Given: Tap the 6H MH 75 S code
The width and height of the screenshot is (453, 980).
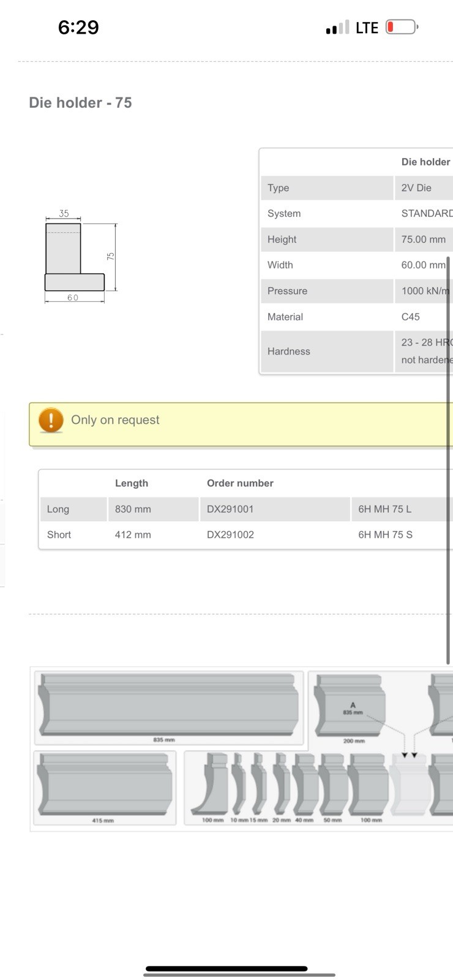Looking at the screenshot, I should click(x=385, y=535).
